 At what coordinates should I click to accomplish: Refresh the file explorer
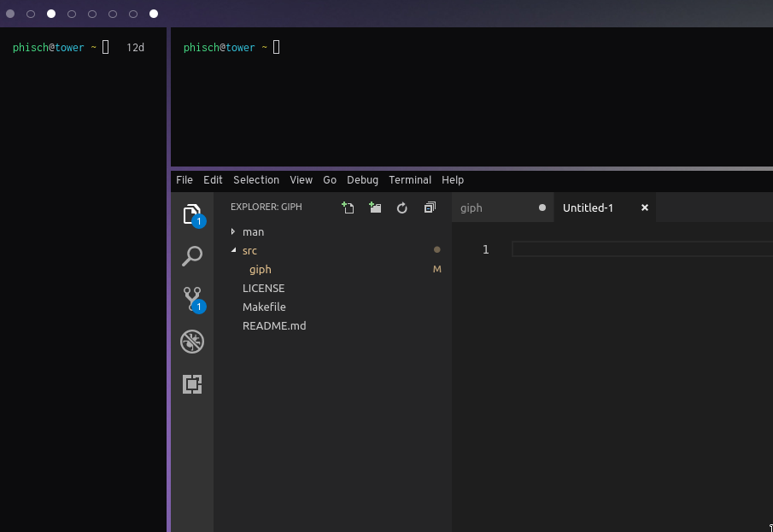tap(402, 208)
